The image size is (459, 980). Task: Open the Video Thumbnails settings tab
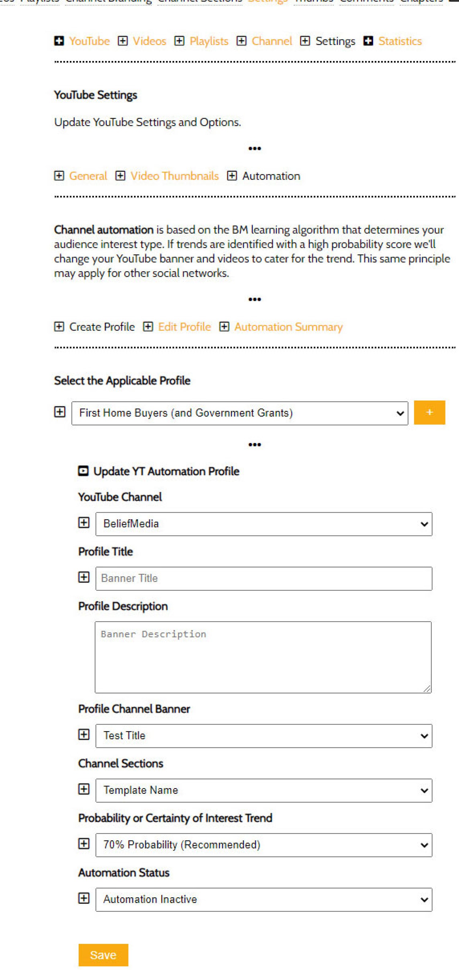pyautogui.click(x=174, y=176)
